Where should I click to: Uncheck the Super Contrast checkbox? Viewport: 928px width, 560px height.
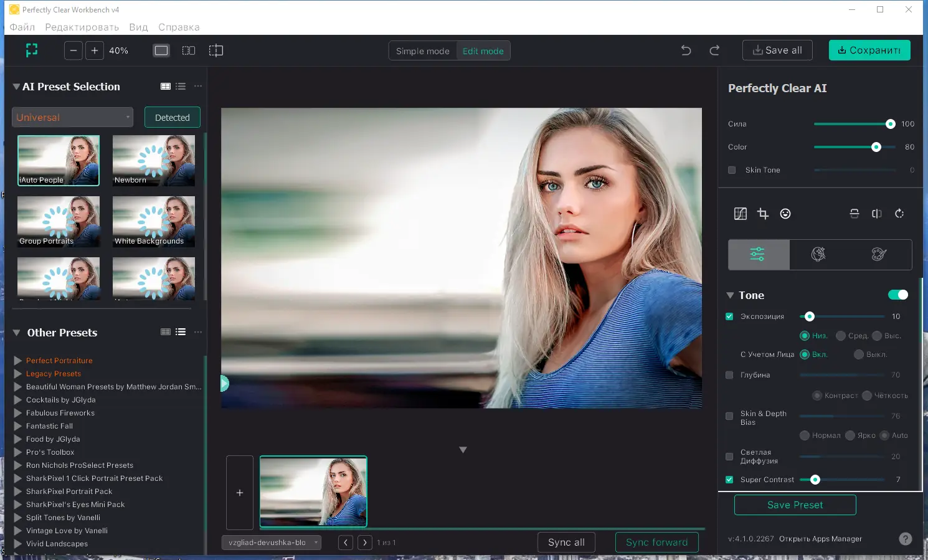coord(729,480)
